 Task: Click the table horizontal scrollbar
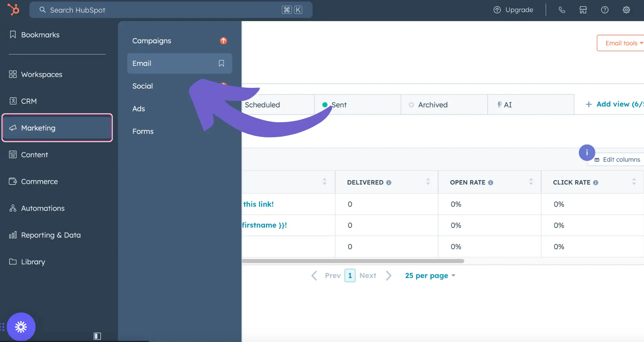(x=353, y=261)
